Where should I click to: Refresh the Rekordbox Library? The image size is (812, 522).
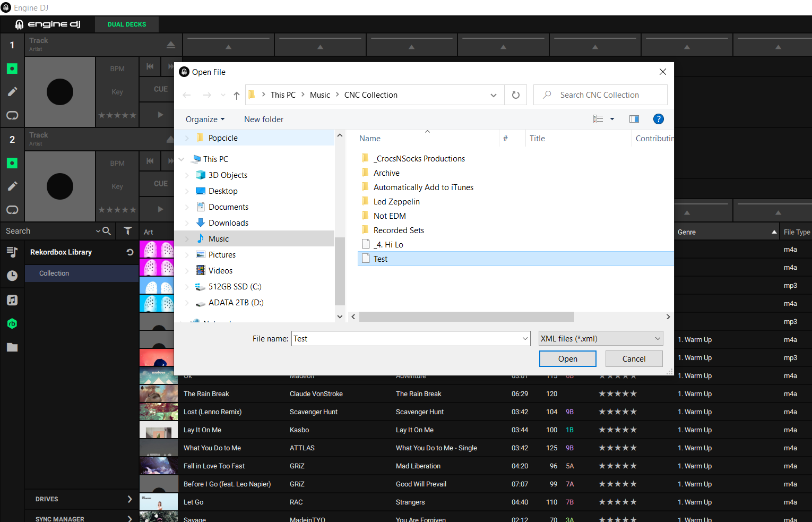point(129,252)
